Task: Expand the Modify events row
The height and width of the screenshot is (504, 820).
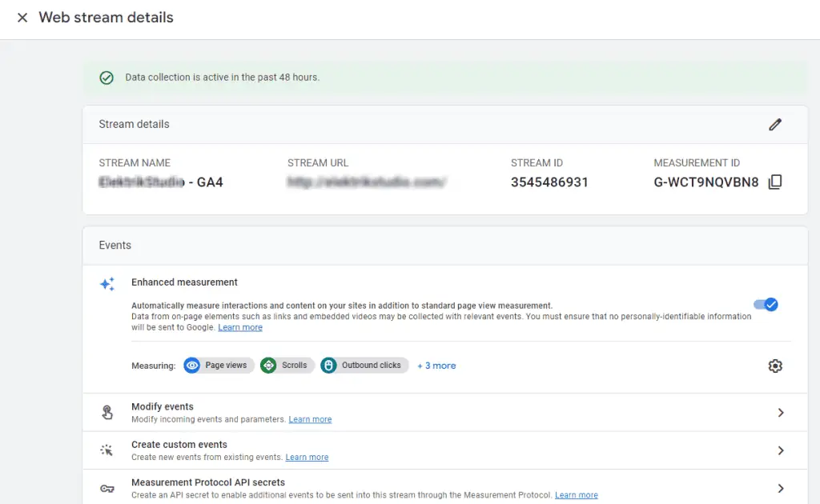Action: (781, 412)
